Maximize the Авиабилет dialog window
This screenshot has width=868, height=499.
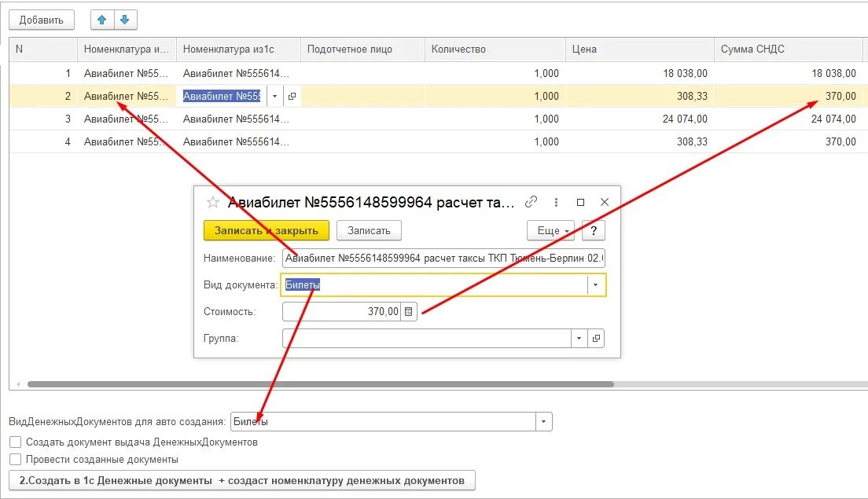580,203
